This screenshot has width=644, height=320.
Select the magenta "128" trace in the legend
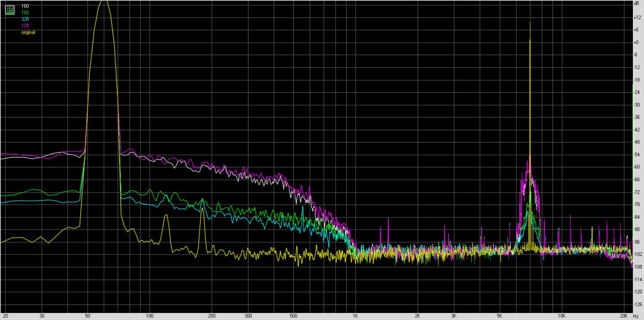point(25,26)
